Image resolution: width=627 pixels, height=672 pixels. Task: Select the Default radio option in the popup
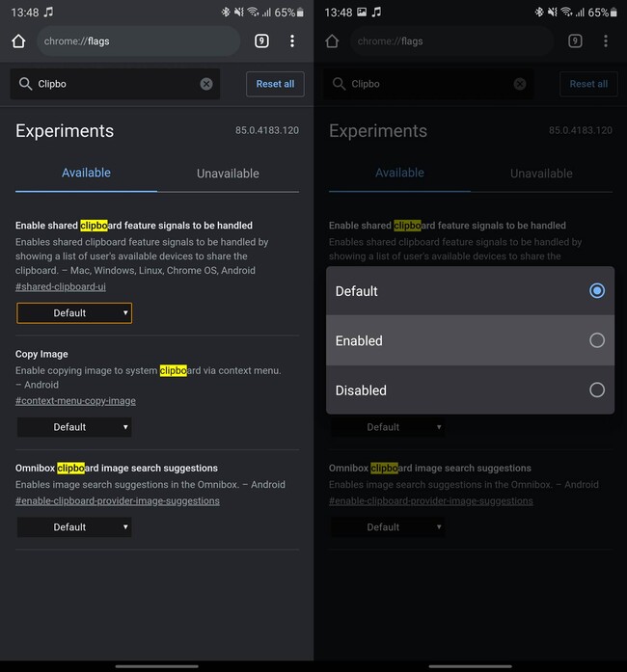pos(596,291)
